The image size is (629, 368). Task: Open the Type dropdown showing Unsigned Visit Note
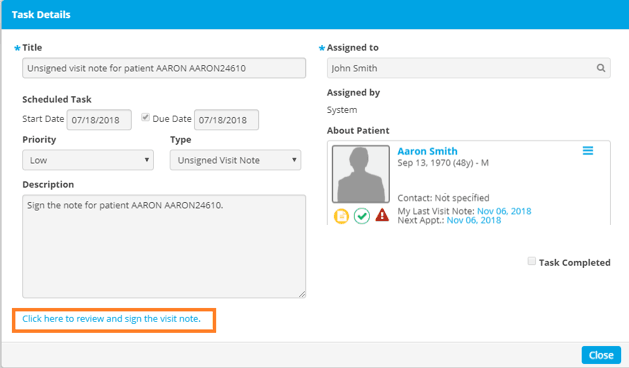point(235,160)
